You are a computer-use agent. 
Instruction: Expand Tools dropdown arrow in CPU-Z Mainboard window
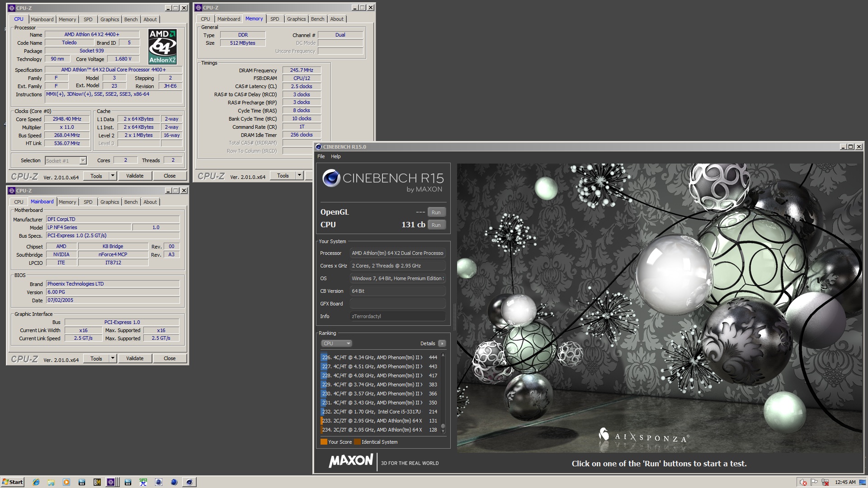click(x=113, y=358)
